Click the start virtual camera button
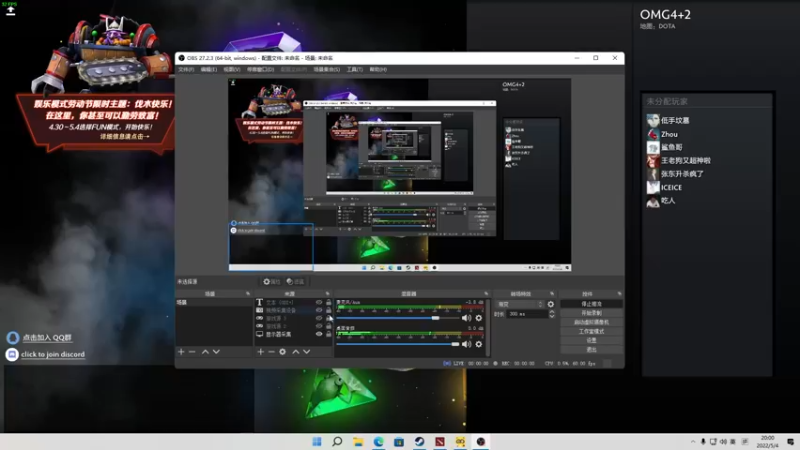 tap(591, 322)
